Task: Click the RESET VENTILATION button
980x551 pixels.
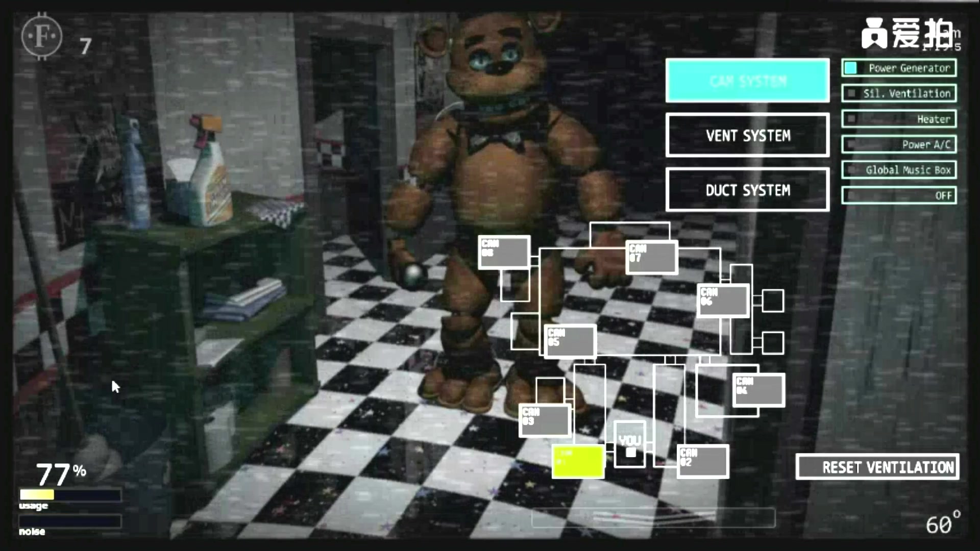Action: pyautogui.click(x=879, y=467)
